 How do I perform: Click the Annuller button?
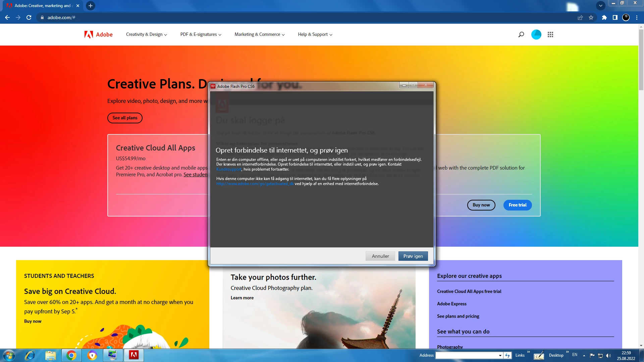pyautogui.click(x=380, y=256)
